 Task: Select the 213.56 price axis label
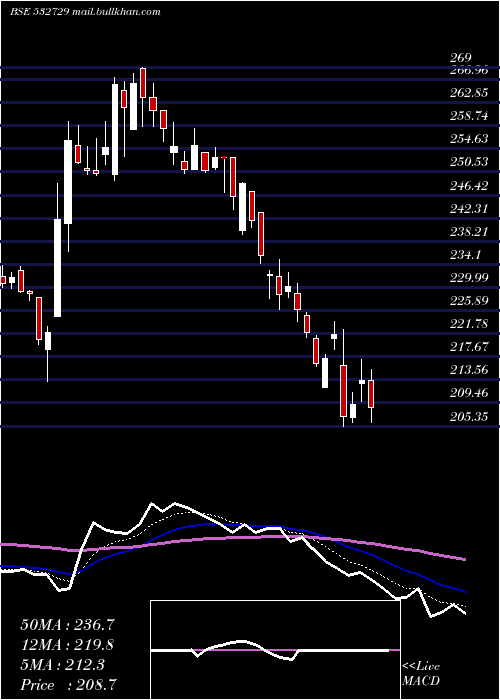click(x=469, y=370)
